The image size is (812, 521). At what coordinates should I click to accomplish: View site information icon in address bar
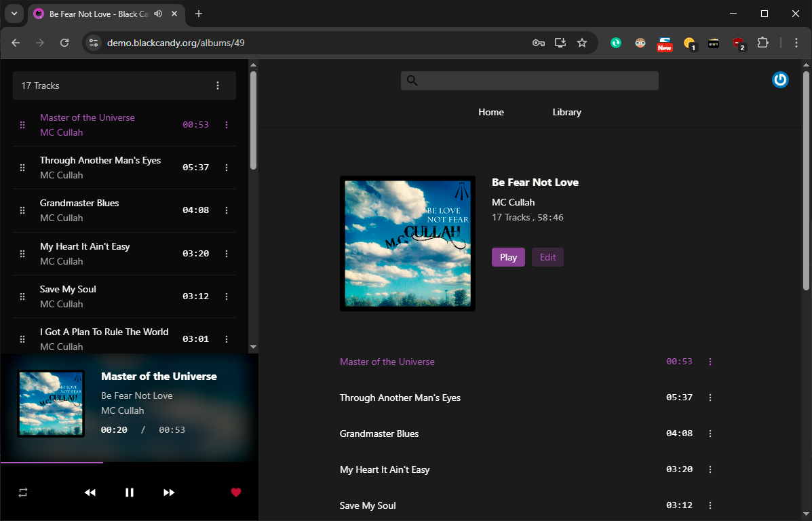pos(93,43)
